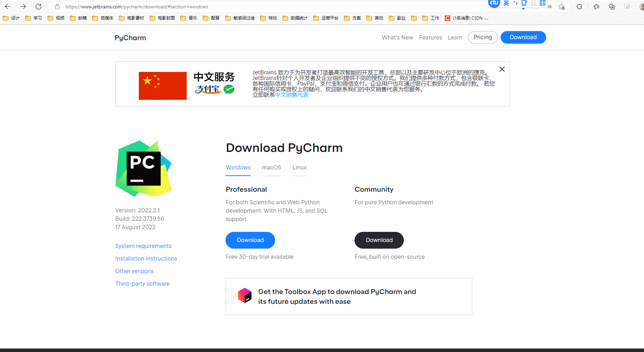Click the Chinese flag banner image
Viewport: 644px width, 352px height.
[163, 86]
